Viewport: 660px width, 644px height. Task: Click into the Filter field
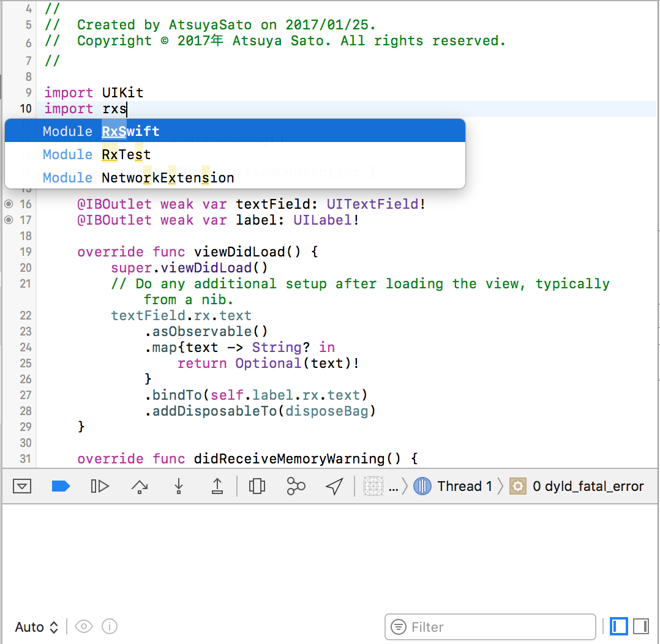(x=490, y=627)
